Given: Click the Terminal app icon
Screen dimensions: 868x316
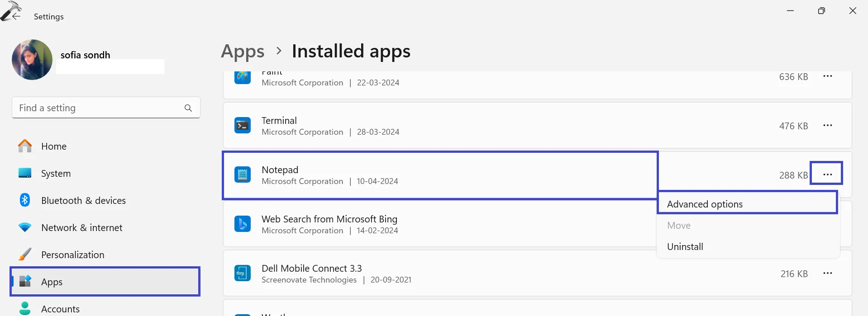Looking at the screenshot, I should pyautogui.click(x=243, y=126).
